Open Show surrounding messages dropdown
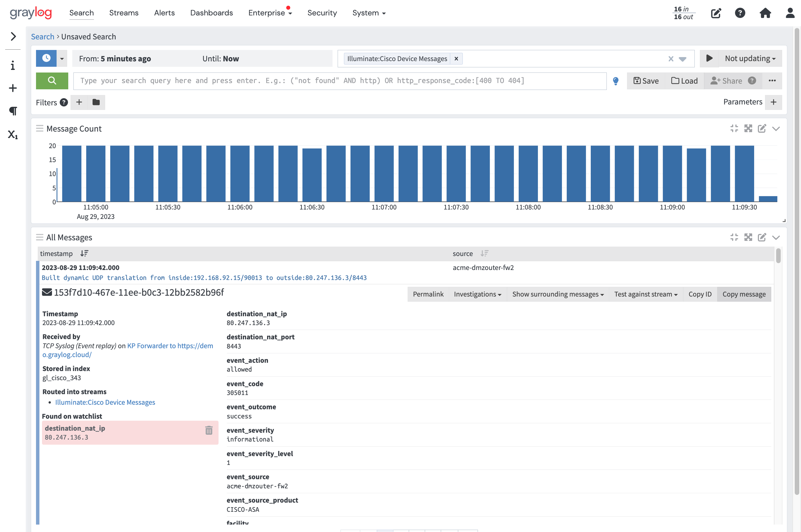The height and width of the screenshot is (532, 801). pyautogui.click(x=558, y=294)
